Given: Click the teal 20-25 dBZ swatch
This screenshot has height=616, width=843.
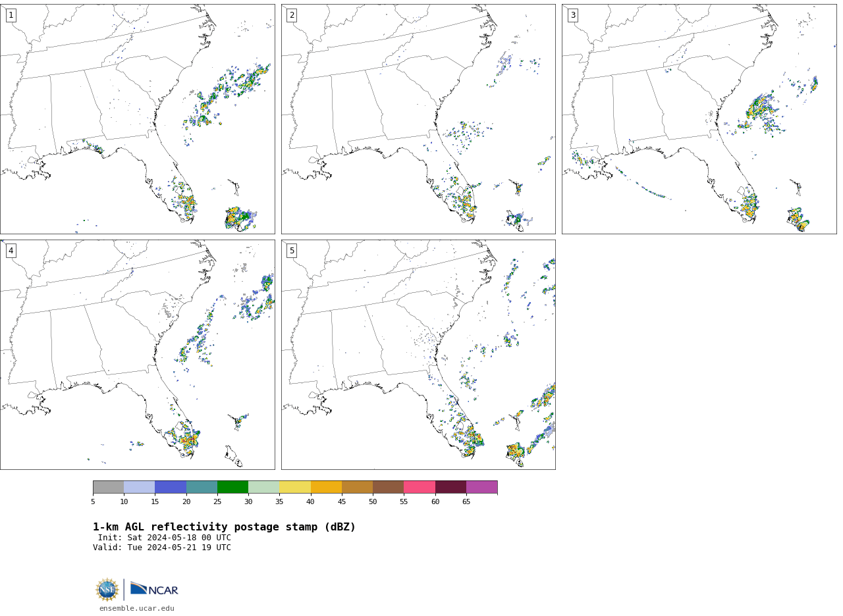Looking at the screenshot, I should coord(202,487).
